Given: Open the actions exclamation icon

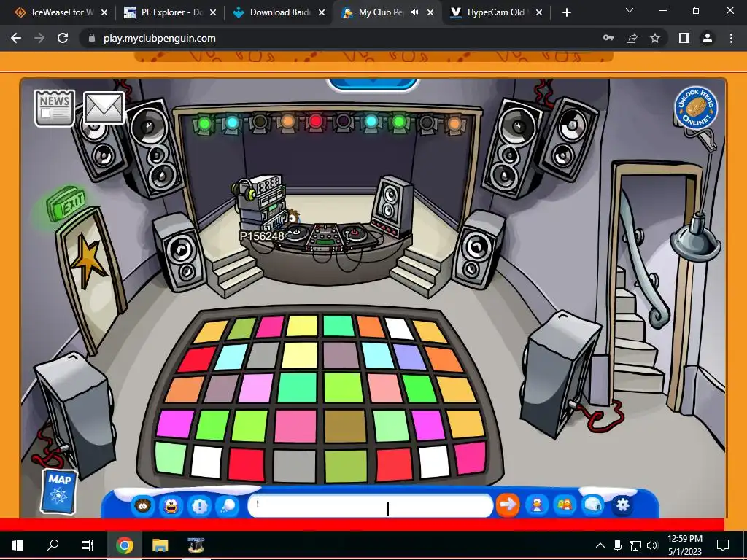Looking at the screenshot, I should pyautogui.click(x=200, y=505).
